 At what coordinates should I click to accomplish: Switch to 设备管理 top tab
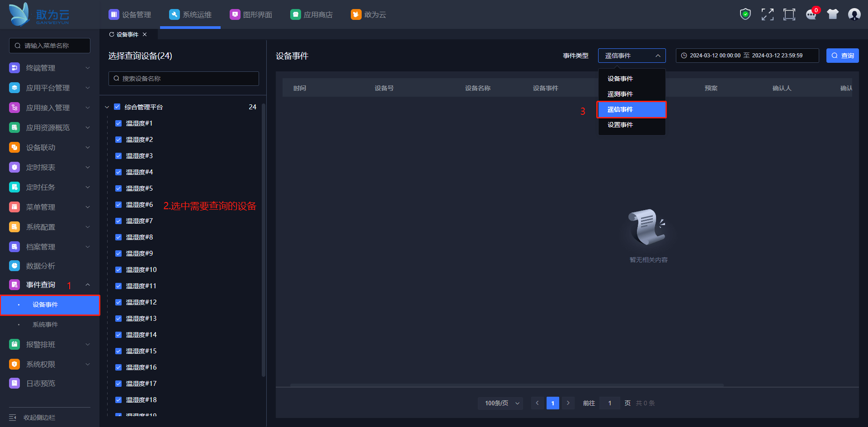(130, 14)
